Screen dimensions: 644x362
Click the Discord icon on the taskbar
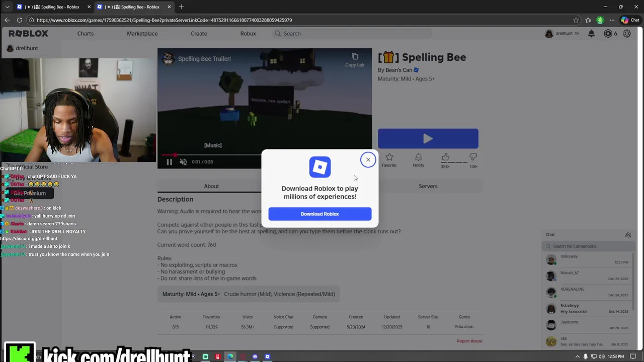coord(255,356)
